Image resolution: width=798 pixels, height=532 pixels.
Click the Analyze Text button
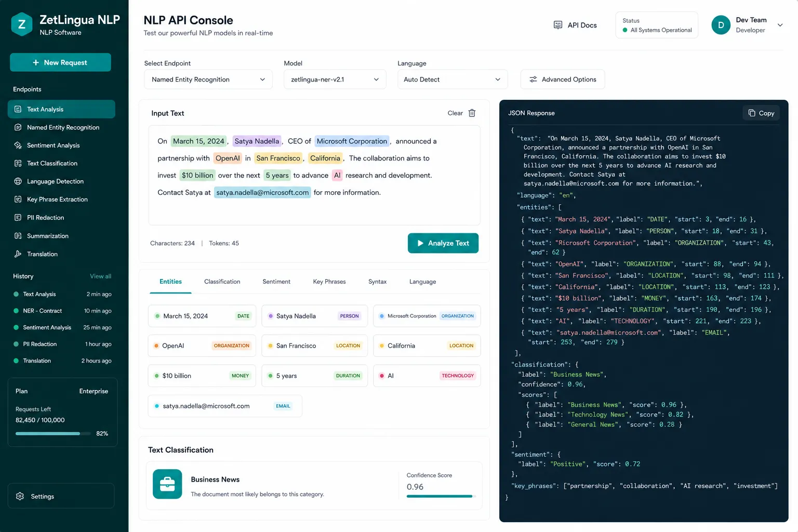click(x=443, y=243)
